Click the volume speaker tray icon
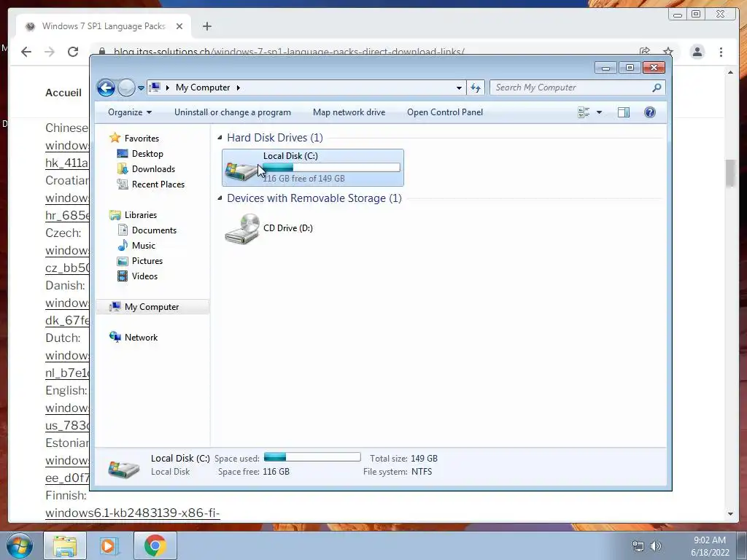The width and height of the screenshot is (747, 560). (656, 546)
